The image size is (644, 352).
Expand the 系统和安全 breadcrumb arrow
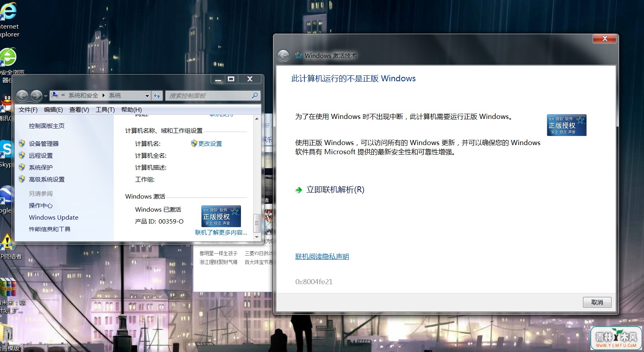pyautogui.click(x=103, y=96)
